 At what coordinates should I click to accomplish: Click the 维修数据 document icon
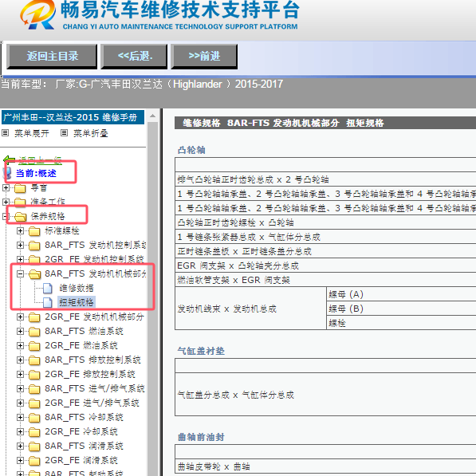(48, 289)
